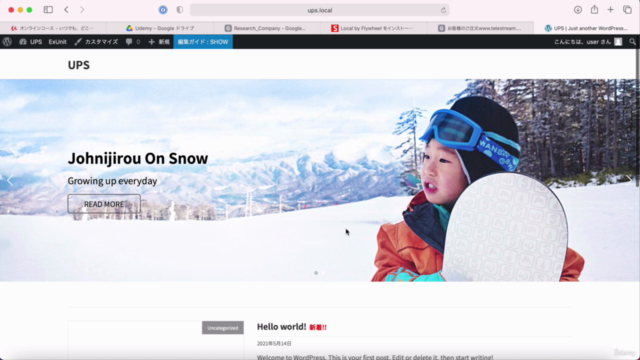This screenshot has height=360, width=640.
Task: Click the admin bar search icon
Action: click(x=632, y=42)
